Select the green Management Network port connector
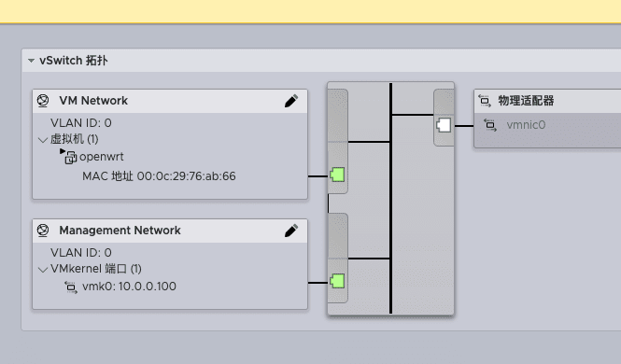 337,281
